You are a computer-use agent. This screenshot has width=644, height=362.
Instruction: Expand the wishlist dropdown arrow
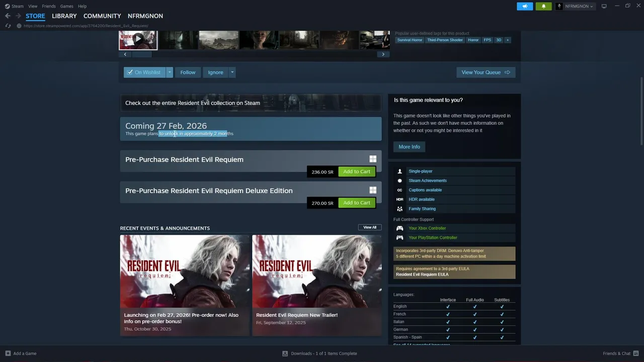170,72
